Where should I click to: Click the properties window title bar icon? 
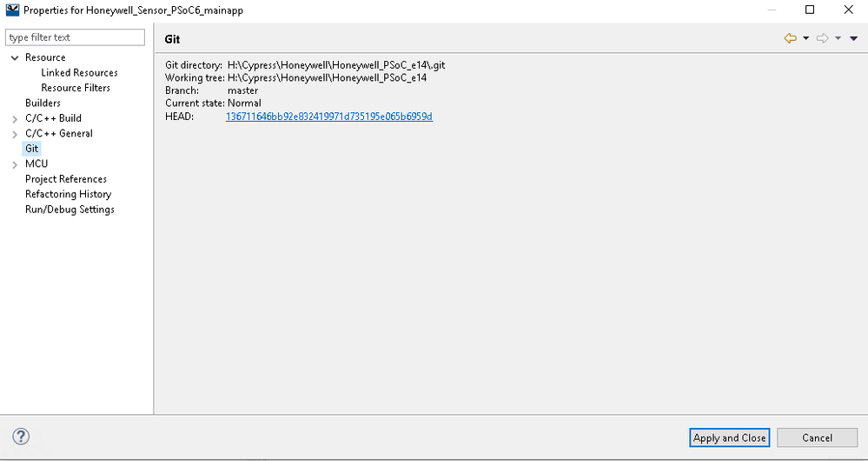coord(12,10)
